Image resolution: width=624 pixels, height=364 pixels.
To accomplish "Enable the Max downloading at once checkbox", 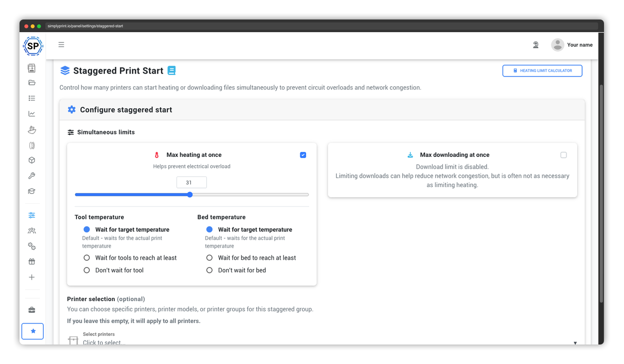I will pyautogui.click(x=564, y=155).
